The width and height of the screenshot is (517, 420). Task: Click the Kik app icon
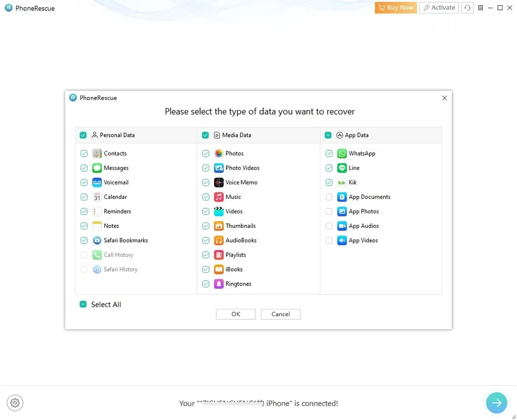[x=342, y=182]
